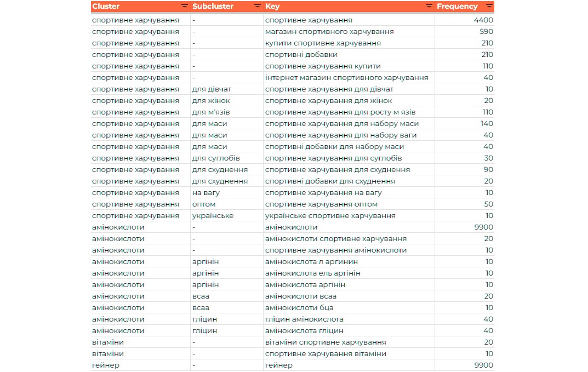
Task: Select key 'українське спортивне харчування'
Action: pyautogui.click(x=330, y=216)
